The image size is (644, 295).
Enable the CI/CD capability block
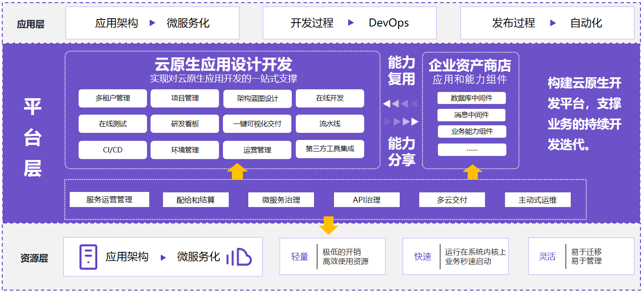point(112,150)
